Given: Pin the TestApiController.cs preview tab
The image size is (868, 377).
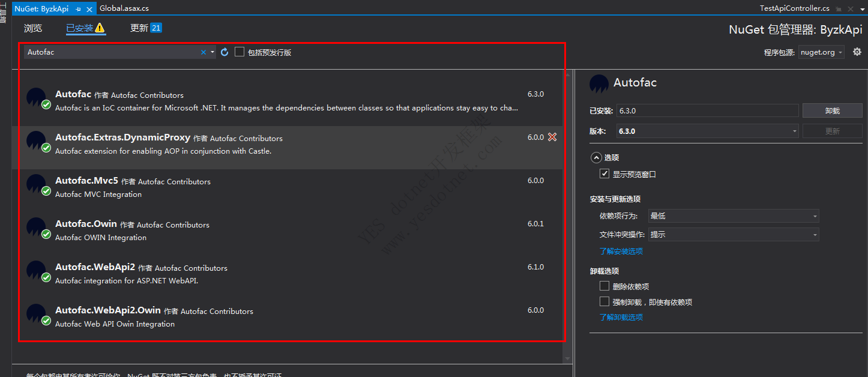Looking at the screenshot, I should [839, 9].
